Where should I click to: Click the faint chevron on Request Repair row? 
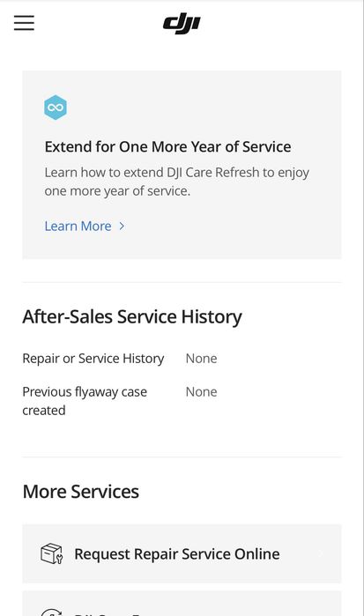pos(320,554)
